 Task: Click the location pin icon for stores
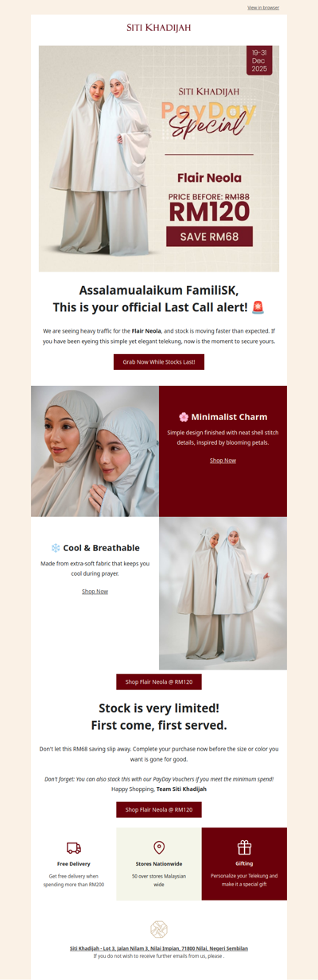pos(159,848)
